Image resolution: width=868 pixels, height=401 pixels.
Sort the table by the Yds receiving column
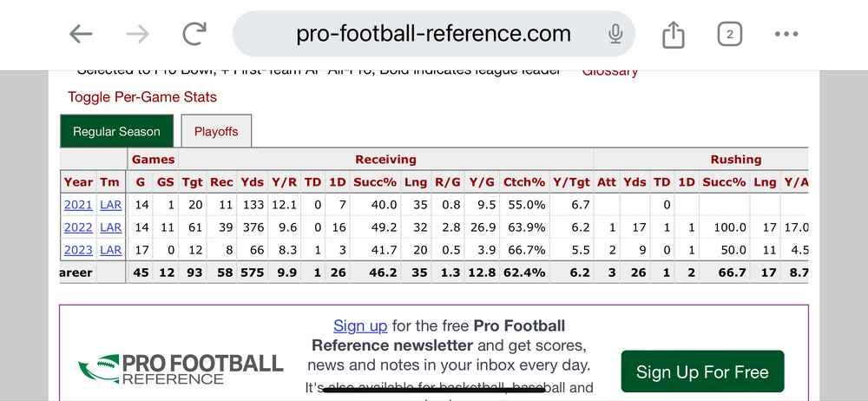tap(251, 182)
